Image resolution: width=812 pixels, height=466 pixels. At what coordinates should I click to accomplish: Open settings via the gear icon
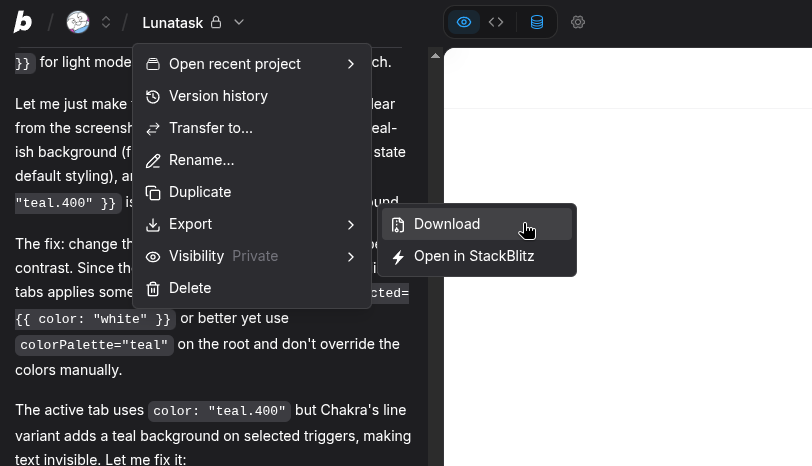pos(578,22)
